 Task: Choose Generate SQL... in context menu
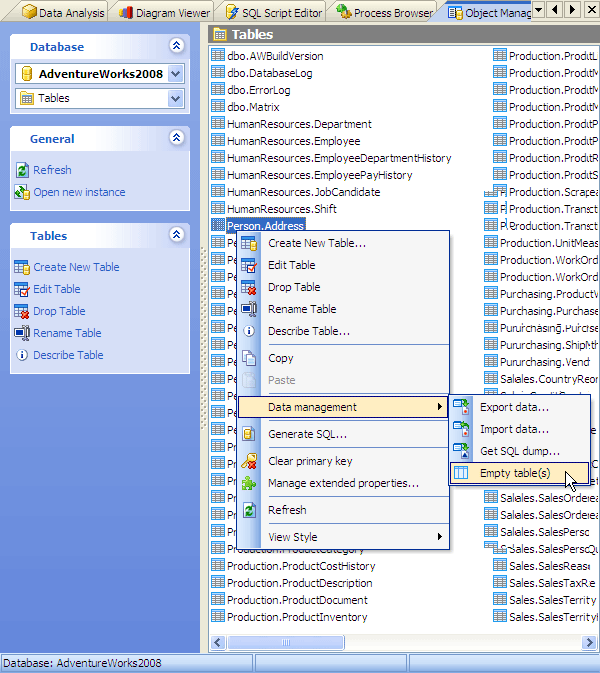pos(342,434)
